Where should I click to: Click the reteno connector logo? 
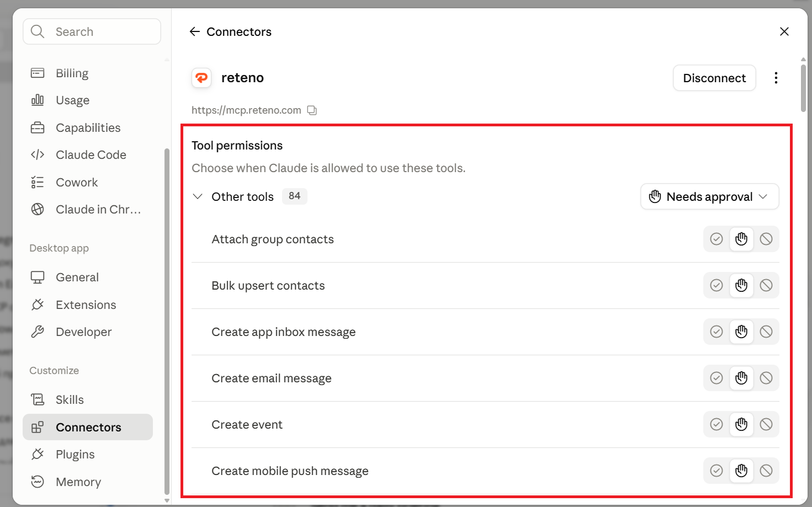pyautogui.click(x=201, y=78)
